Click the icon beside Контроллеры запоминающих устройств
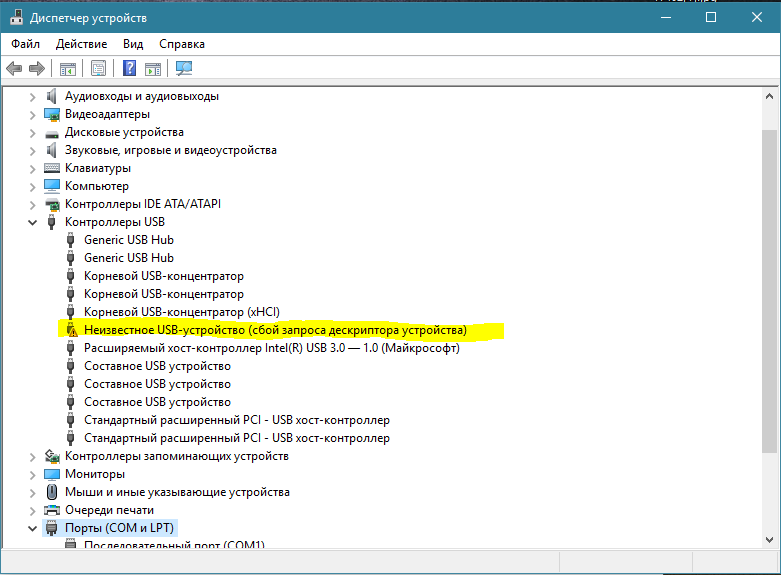This screenshot has width=781, height=575. point(52,456)
